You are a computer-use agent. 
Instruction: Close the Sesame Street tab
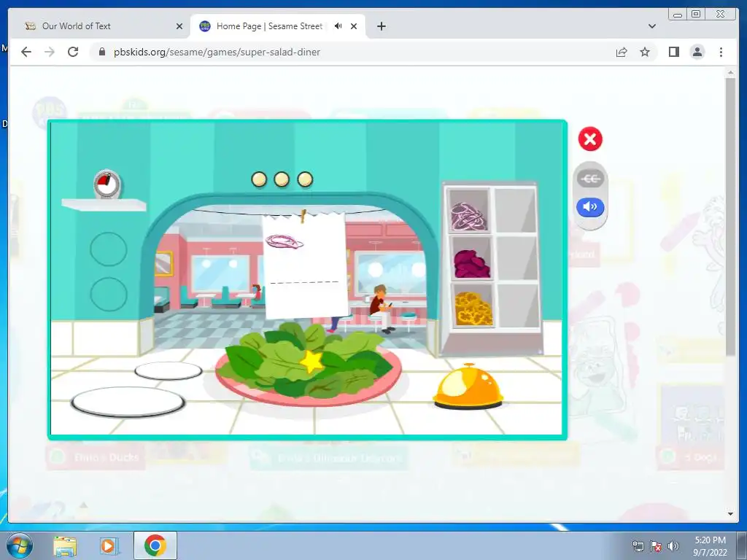click(354, 26)
